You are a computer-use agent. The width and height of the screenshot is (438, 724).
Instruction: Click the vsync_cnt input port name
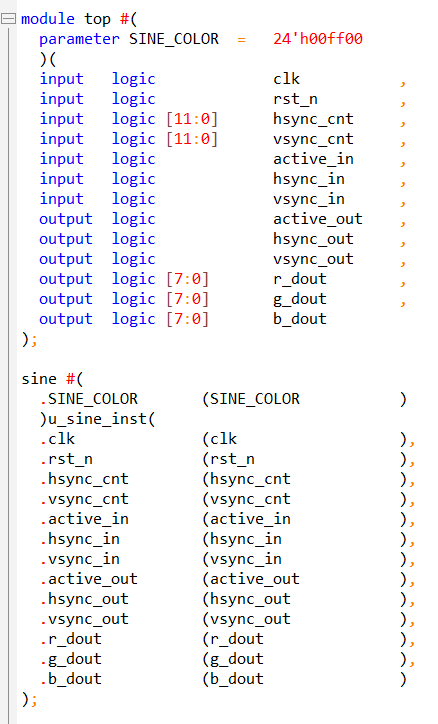pos(313,139)
